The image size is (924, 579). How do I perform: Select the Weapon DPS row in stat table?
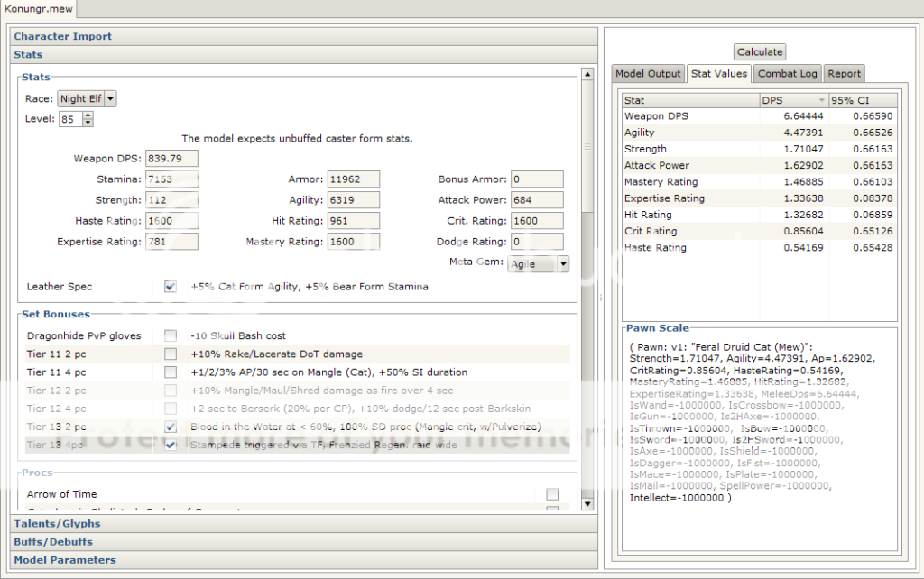(760, 116)
